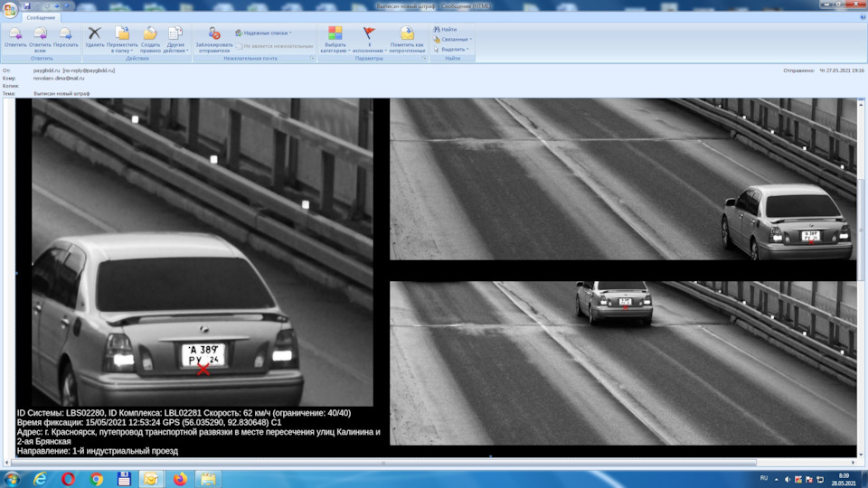Viewport: 868px width, 488px height.
Task: Click speed text 'Скорость: 62 км/ч'
Action: tap(237, 413)
